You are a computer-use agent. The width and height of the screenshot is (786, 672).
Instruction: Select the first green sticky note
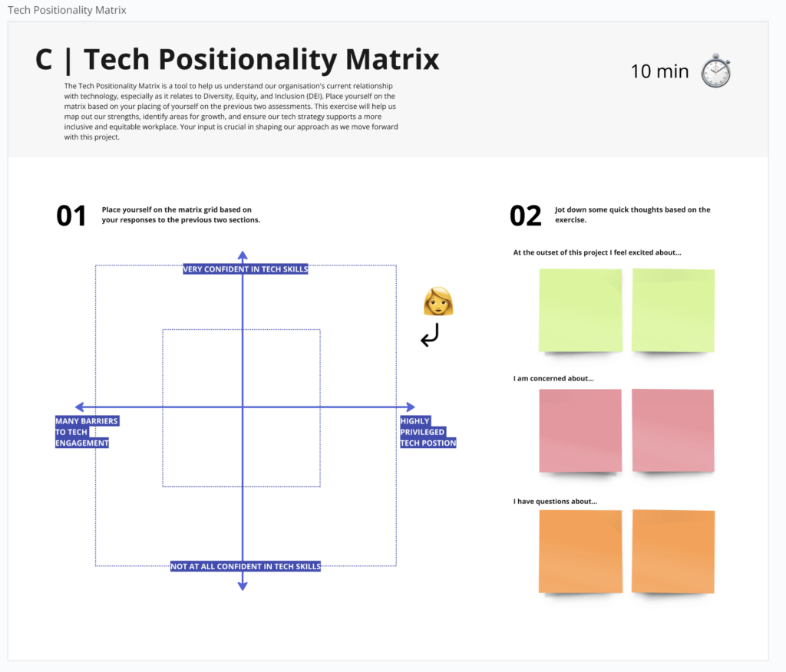(580, 311)
